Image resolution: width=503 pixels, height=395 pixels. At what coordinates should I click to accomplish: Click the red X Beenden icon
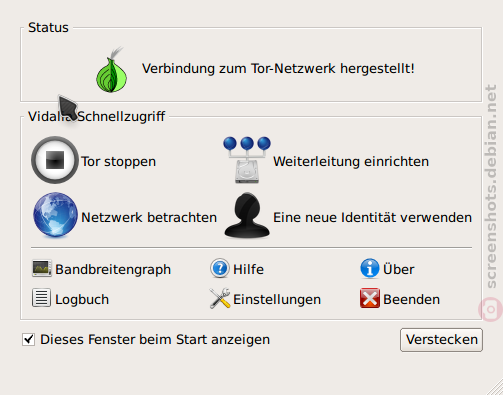(x=370, y=298)
